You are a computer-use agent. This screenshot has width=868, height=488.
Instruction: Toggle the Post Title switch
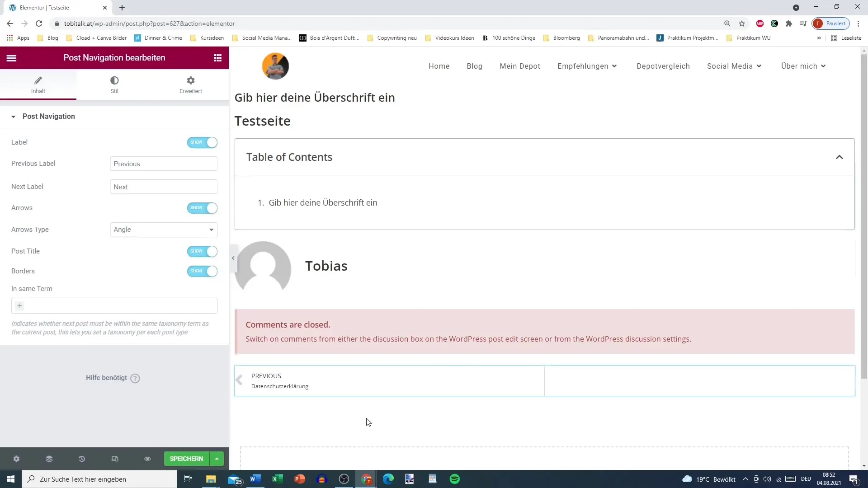click(202, 251)
